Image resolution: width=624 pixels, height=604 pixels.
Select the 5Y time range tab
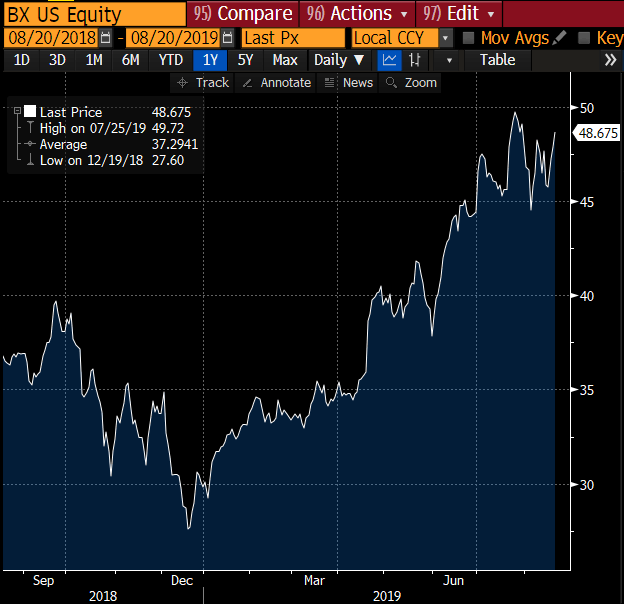tap(245, 60)
